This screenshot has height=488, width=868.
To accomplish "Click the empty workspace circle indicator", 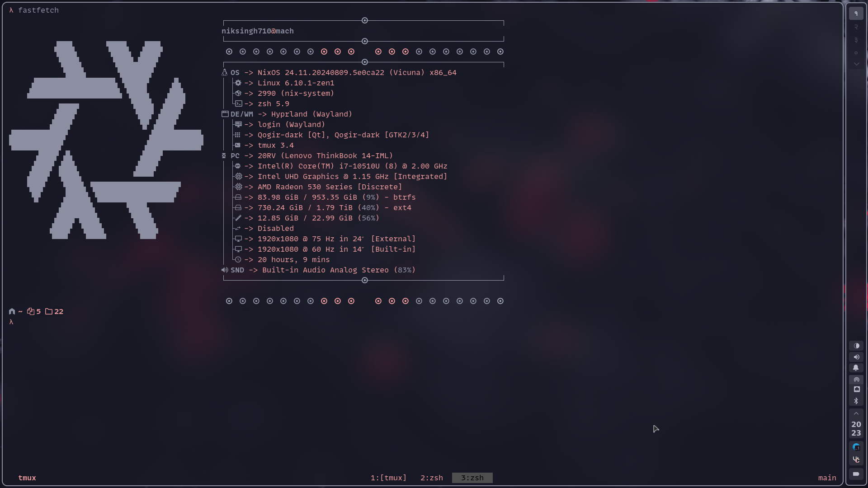I will coord(856,53).
